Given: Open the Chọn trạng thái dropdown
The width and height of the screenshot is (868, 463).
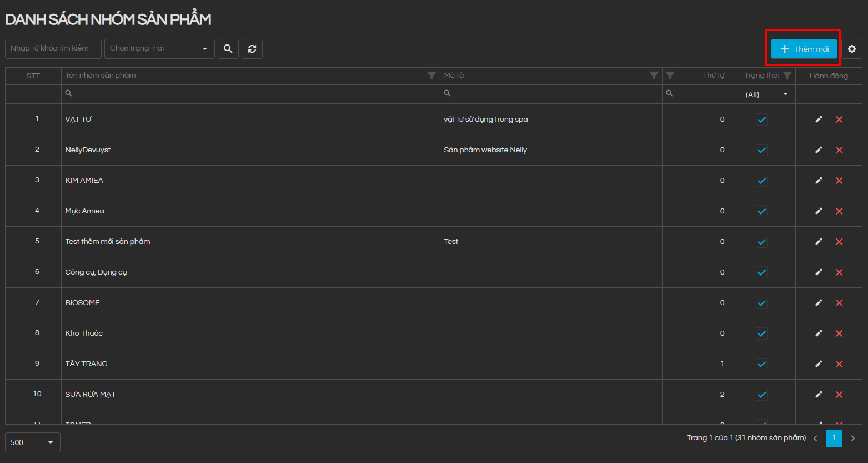Looking at the screenshot, I should [x=159, y=49].
